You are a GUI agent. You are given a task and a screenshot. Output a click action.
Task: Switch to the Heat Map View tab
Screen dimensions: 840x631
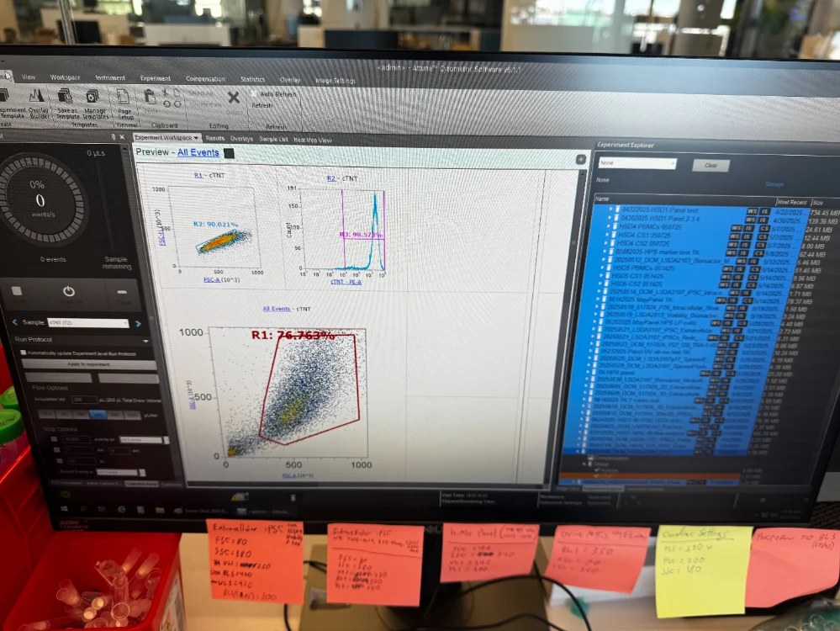pyautogui.click(x=312, y=140)
